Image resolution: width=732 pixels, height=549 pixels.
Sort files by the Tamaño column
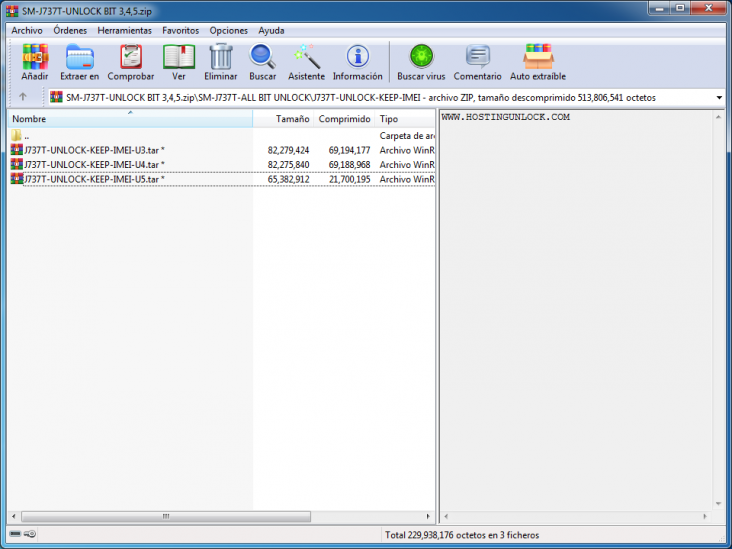point(283,119)
